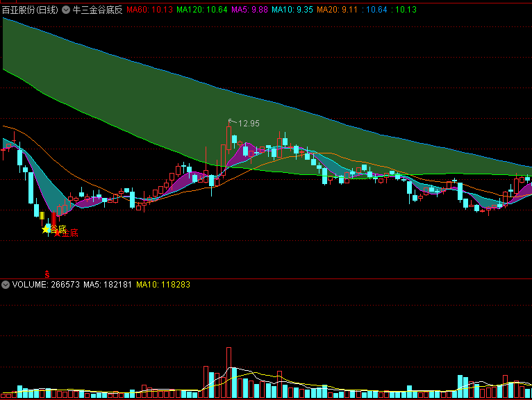The width and height of the screenshot is (532, 400).
Task: Open the indicator dropdown beside 百亚股份(日线)
Action: [66, 10]
